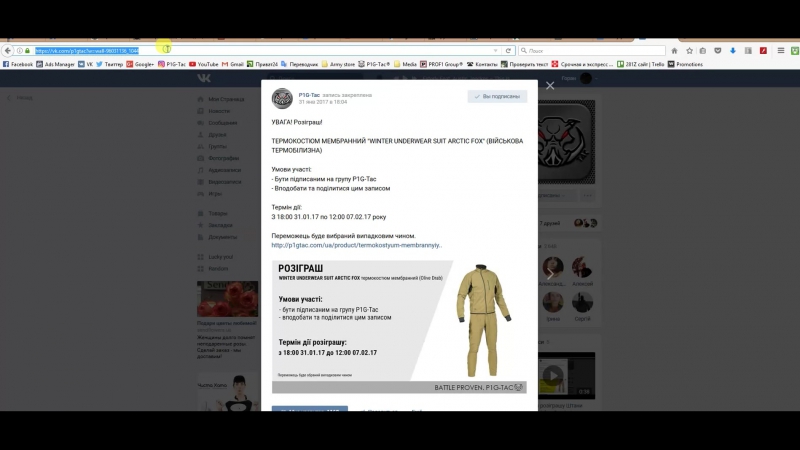Screen dimensions: 800x450
Task: Click the Назад back link on page
Action: click(19, 97)
